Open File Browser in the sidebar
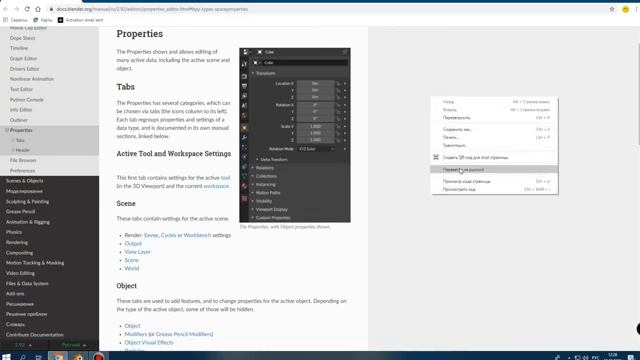The image size is (640, 360). (23, 160)
